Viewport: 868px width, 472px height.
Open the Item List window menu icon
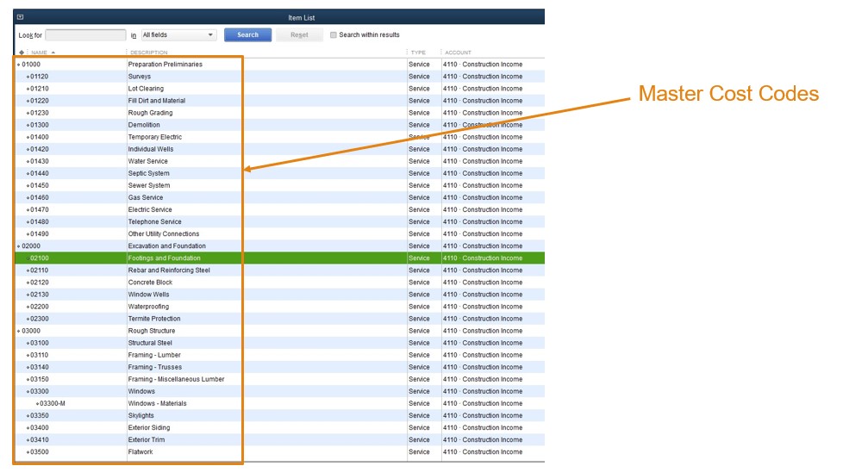[x=21, y=17]
